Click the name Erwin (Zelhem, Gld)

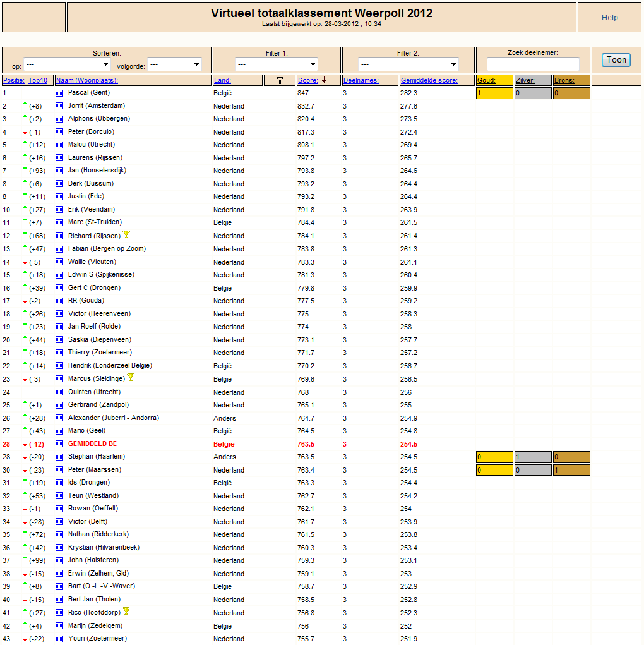(x=98, y=574)
